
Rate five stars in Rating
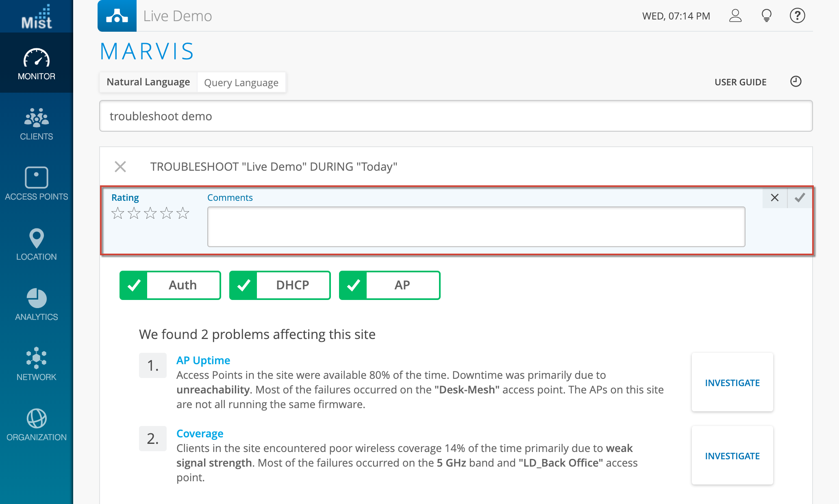pyautogui.click(x=183, y=213)
